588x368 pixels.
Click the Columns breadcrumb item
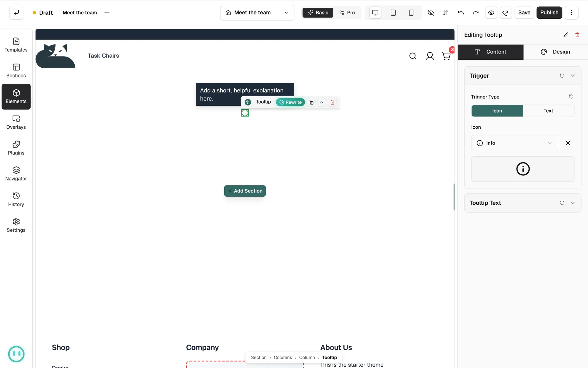tap(283, 357)
